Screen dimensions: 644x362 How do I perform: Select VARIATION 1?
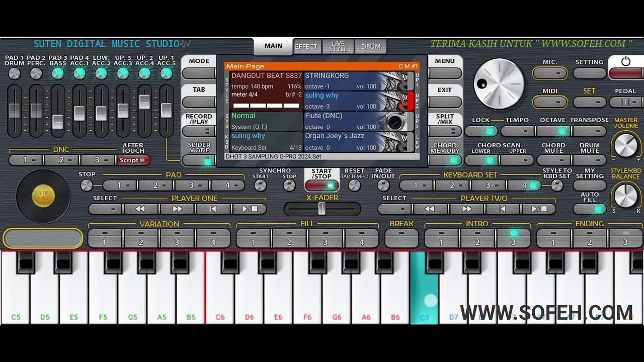point(105,238)
